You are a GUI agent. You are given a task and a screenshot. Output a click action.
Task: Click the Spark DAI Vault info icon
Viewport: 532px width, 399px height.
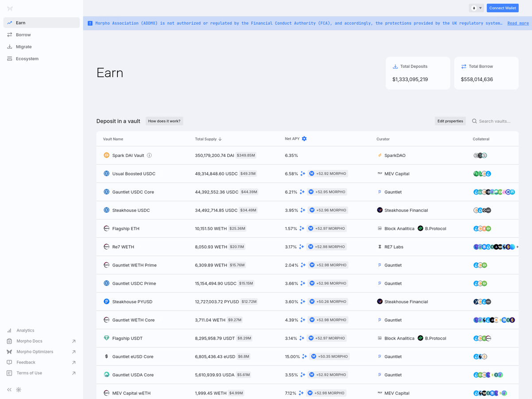(149, 156)
